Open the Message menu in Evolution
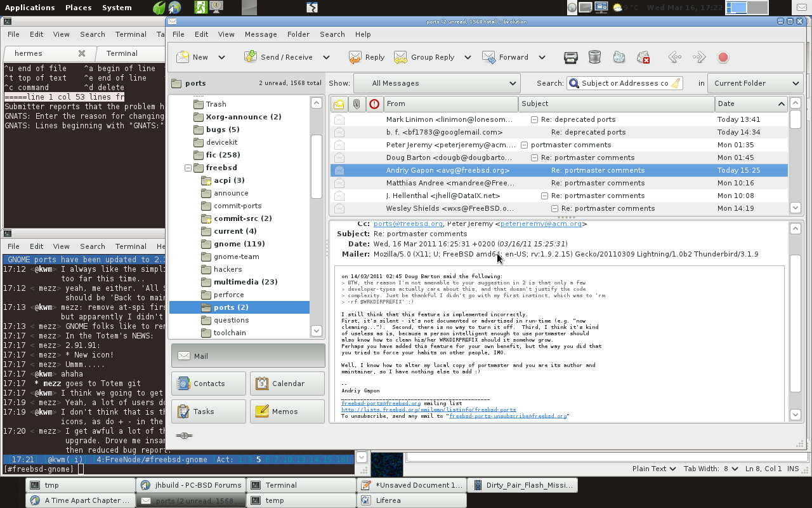Viewport: 812px width, 508px height. [x=261, y=34]
